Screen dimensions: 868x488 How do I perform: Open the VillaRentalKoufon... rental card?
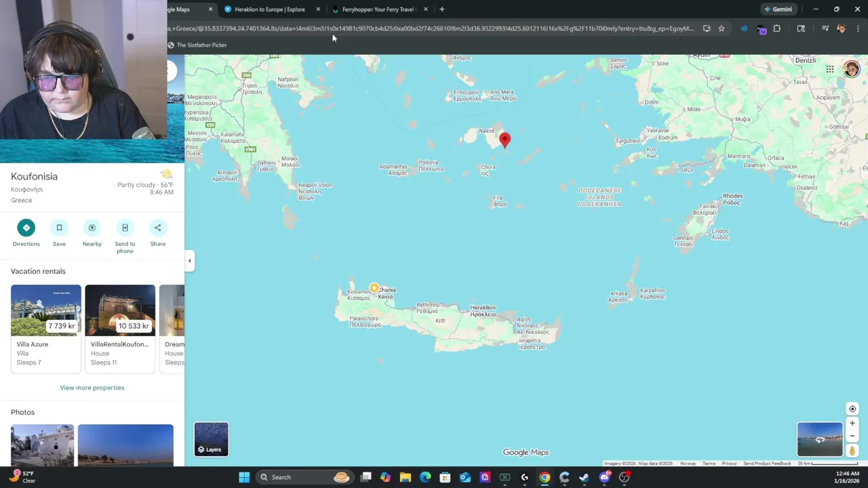click(x=120, y=329)
